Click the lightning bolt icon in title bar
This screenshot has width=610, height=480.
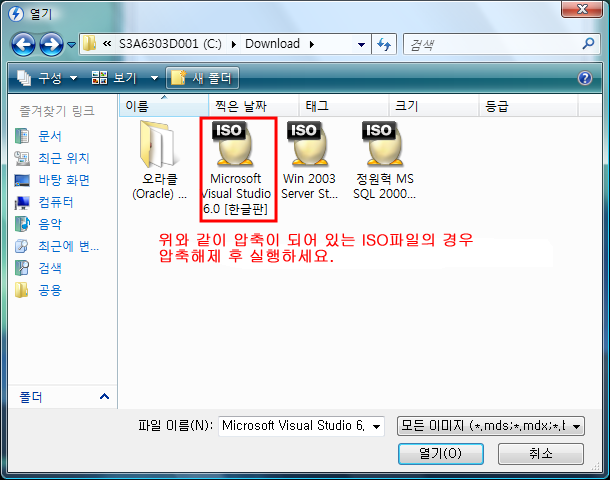tap(16, 14)
